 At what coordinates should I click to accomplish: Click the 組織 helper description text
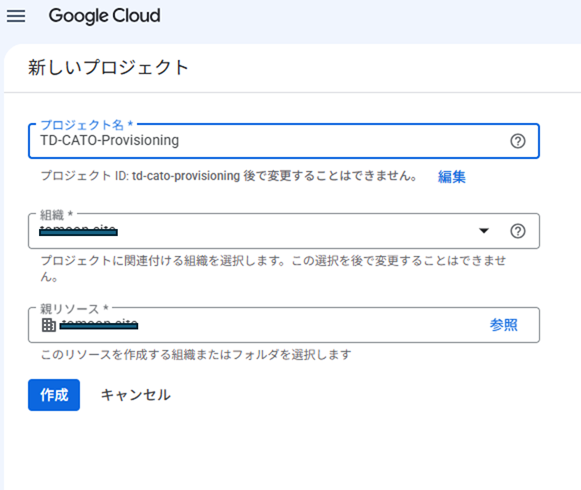pyautogui.click(x=273, y=268)
